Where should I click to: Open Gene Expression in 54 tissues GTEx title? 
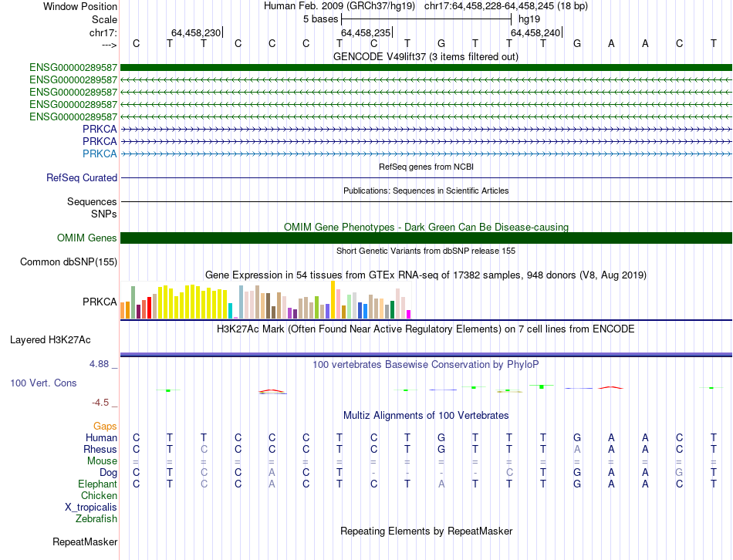tap(426, 275)
